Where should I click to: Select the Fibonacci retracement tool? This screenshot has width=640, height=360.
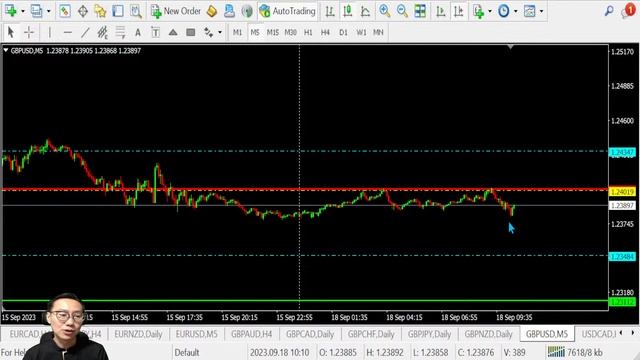pos(120,32)
